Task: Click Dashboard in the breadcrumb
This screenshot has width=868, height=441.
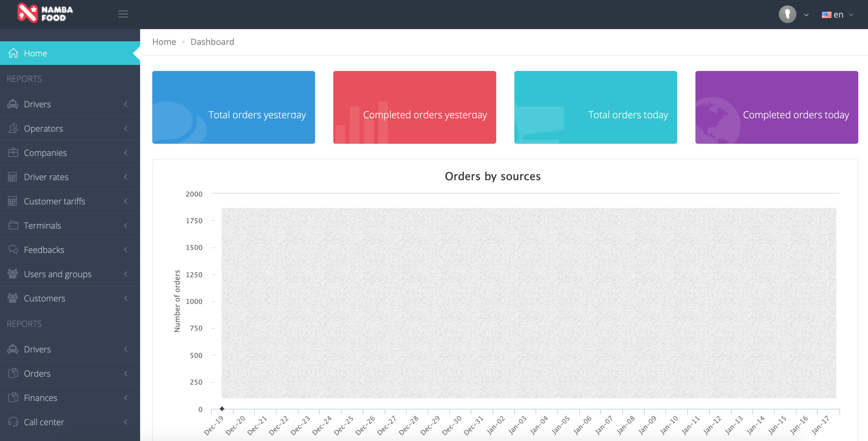Action: pos(212,42)
